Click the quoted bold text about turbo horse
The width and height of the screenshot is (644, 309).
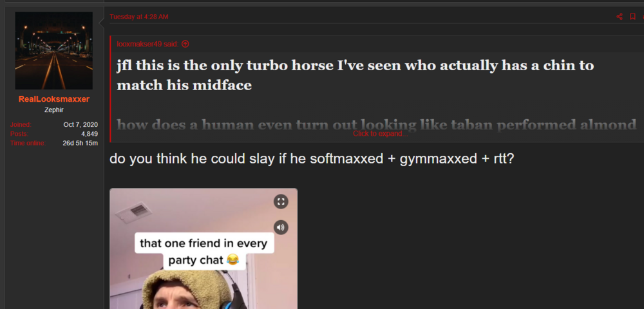(x=355, y=75)
